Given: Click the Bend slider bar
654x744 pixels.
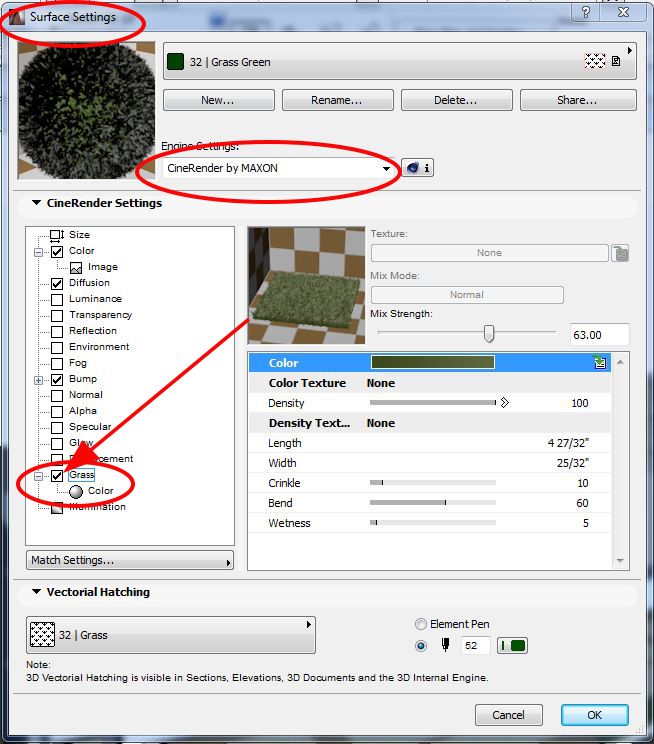Looking at the screenshot, I should coord(433,502).
